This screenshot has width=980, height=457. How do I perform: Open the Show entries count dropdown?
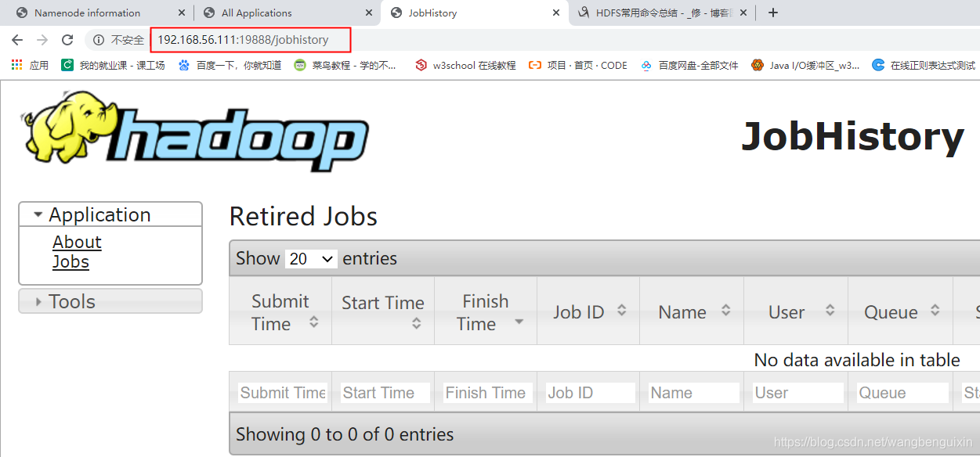[x=311, y=258]
